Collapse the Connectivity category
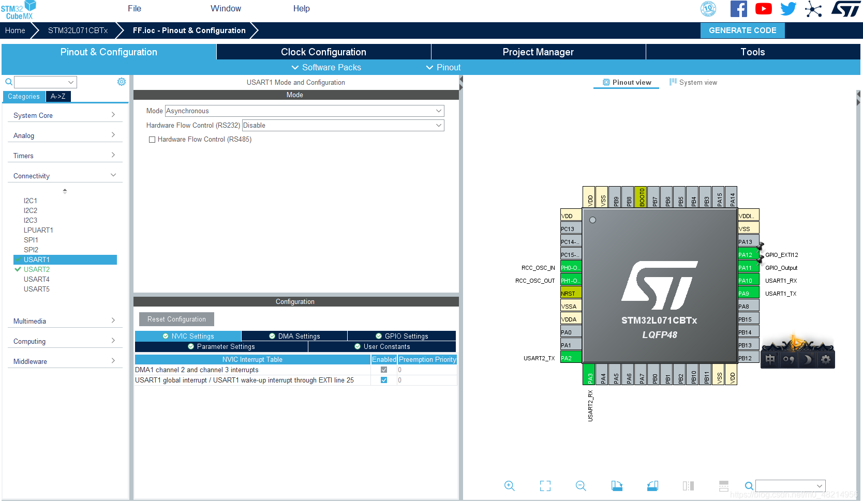 [65, 176]
